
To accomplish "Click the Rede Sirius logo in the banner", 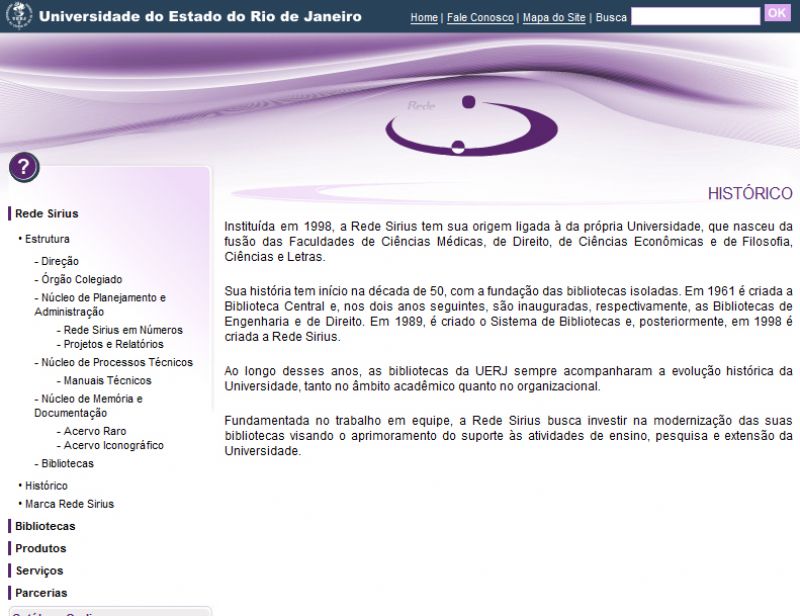I will tap(471, 126).
